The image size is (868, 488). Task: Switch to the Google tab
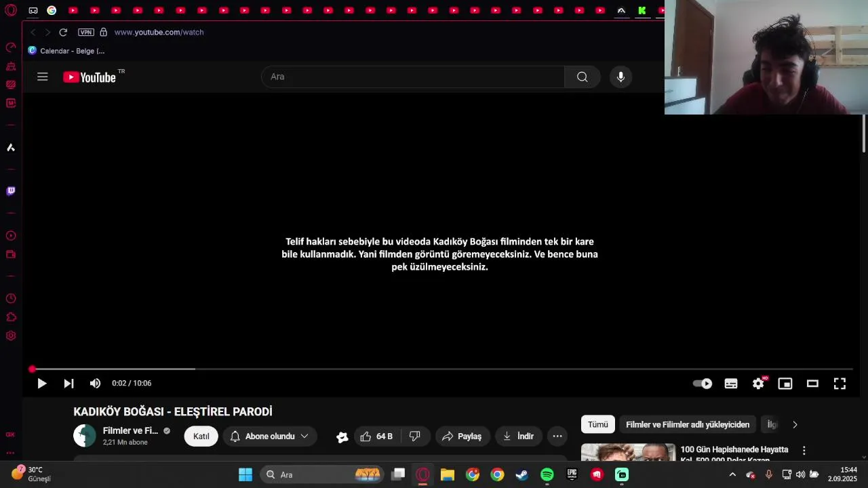[52, 10]
